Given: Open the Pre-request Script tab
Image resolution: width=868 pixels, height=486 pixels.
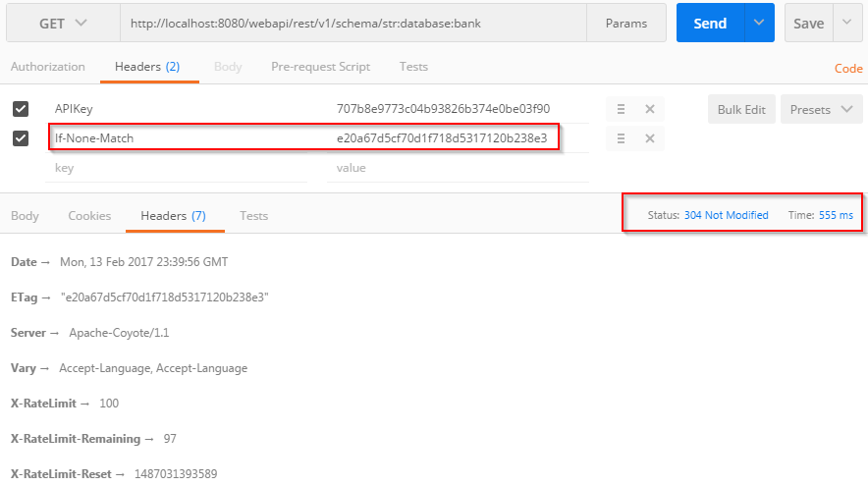Looking at the screenshot, I should [x=320, y=67].
